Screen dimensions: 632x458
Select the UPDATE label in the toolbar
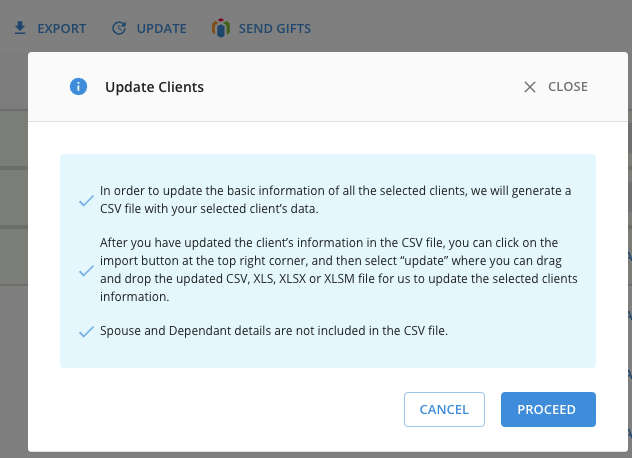pos(161,29)
